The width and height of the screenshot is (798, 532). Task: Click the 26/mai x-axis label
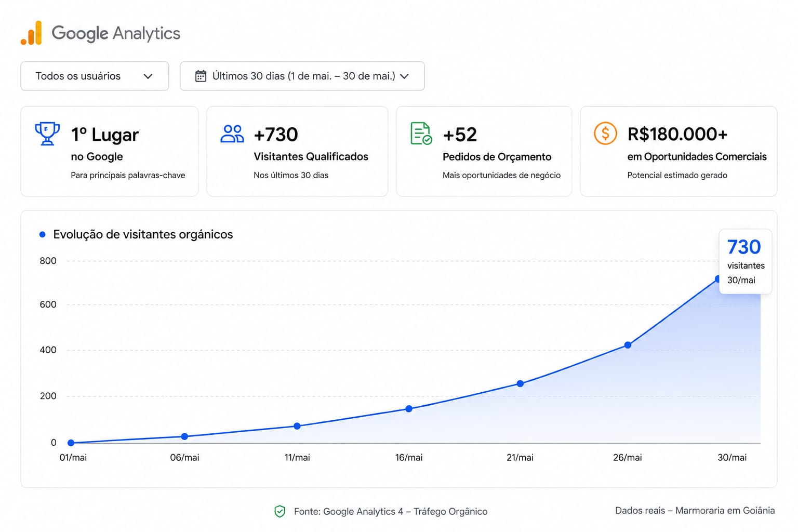coord(628,458)
